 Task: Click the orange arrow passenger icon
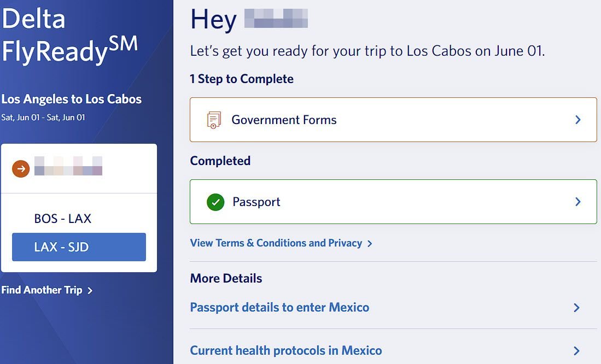21,169
